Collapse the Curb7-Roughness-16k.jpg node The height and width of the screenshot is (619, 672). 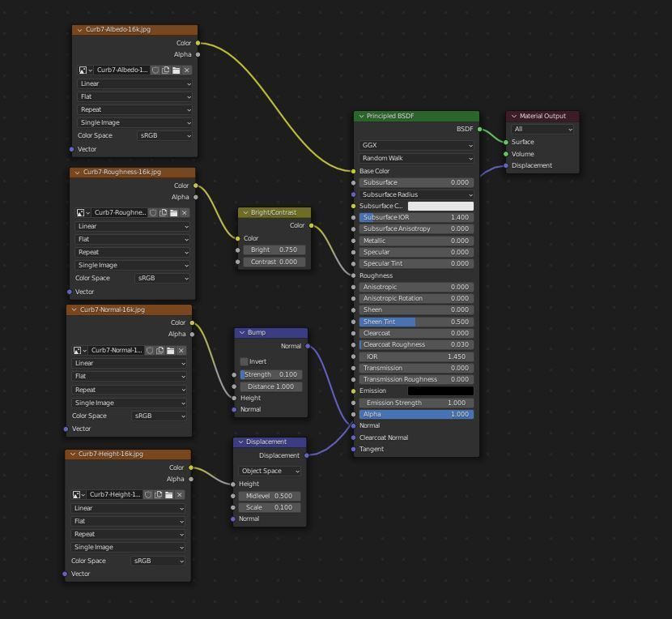[77, 173]
